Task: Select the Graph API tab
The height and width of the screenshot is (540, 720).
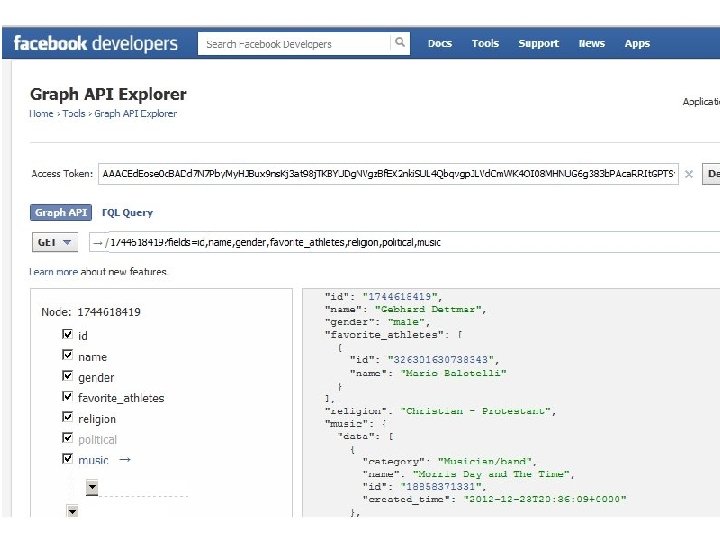Action: [61, 213]
